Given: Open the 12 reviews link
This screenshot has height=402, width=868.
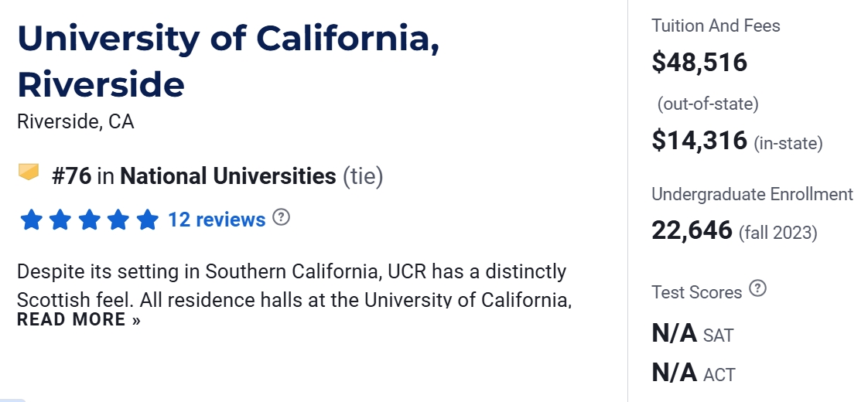Looking at the screenshot, I should point(217,220).
